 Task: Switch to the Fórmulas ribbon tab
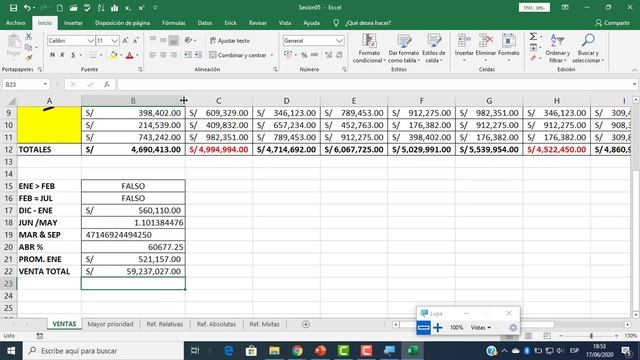[173, 23]
